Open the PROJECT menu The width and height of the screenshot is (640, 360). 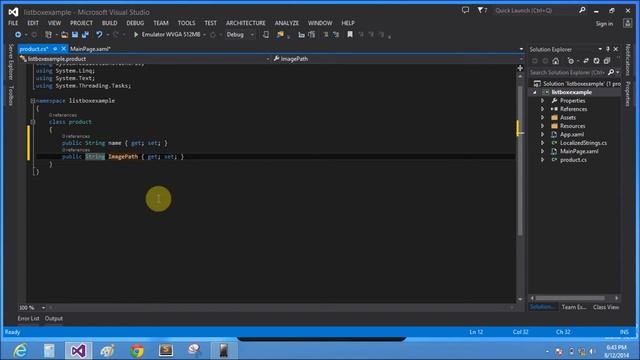(81, 23)
